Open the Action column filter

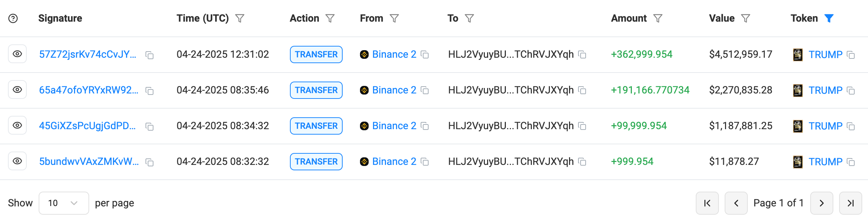(330, 18)
